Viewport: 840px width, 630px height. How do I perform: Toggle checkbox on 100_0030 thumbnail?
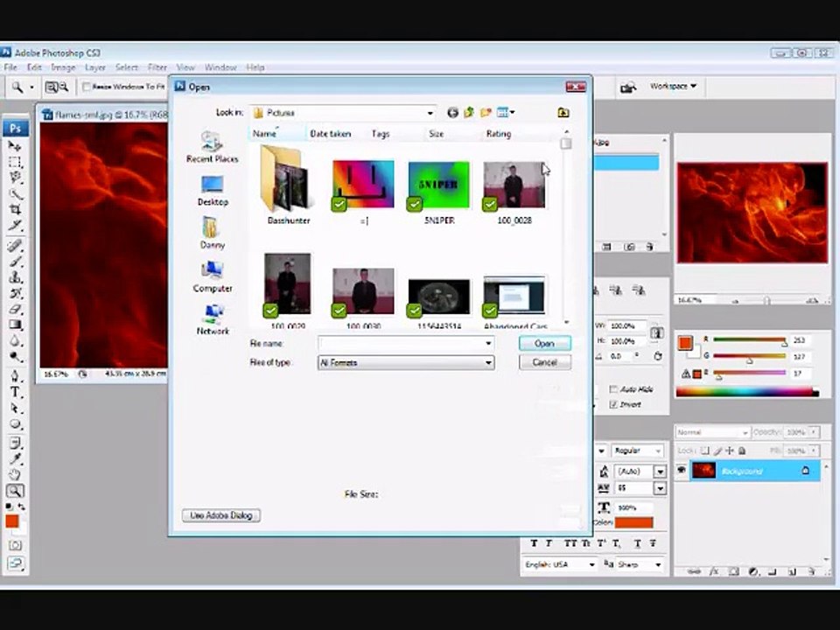click(x=339, y=310)
